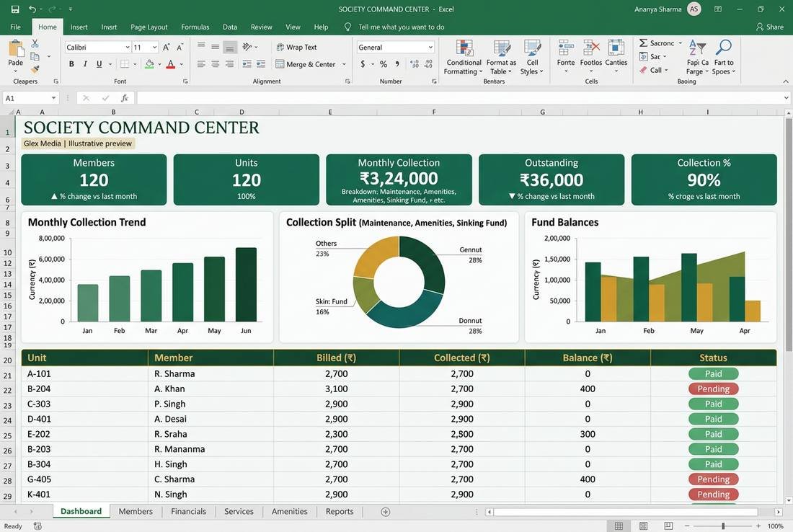Toggle Align Left
Image resolution: width=793 pixels, height=532 pixels.
tap(201, 63)
